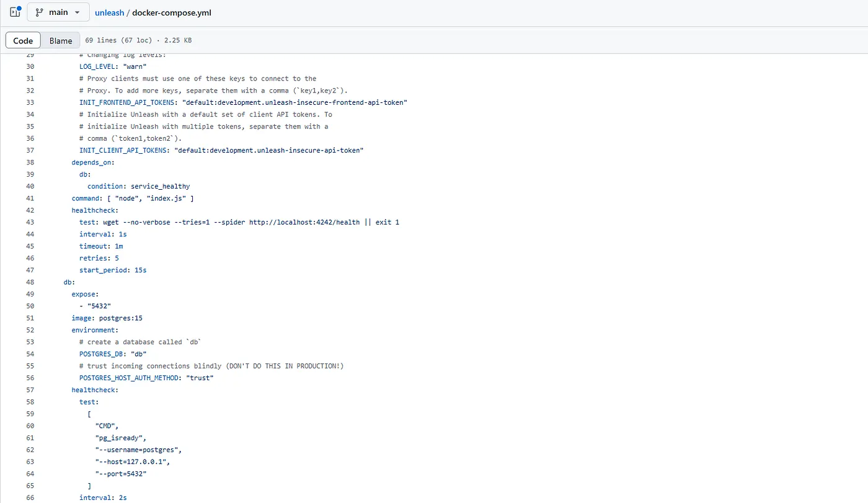868x503 pixels.
Task: Switch to the Code view tab
Action: [23, 40]
